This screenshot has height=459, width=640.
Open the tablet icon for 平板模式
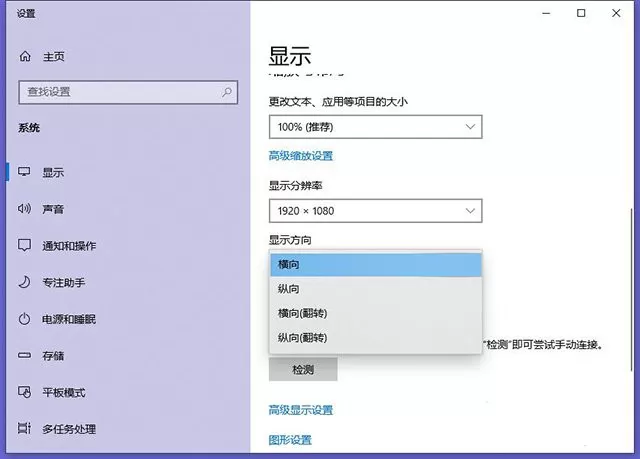24,392
